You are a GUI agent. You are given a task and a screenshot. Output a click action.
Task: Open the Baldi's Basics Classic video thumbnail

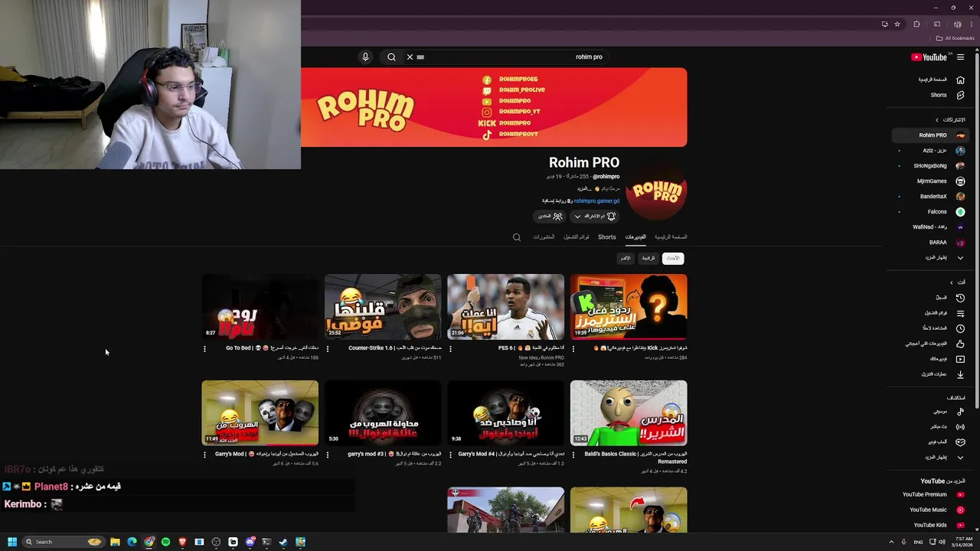[x=629, y=413]
